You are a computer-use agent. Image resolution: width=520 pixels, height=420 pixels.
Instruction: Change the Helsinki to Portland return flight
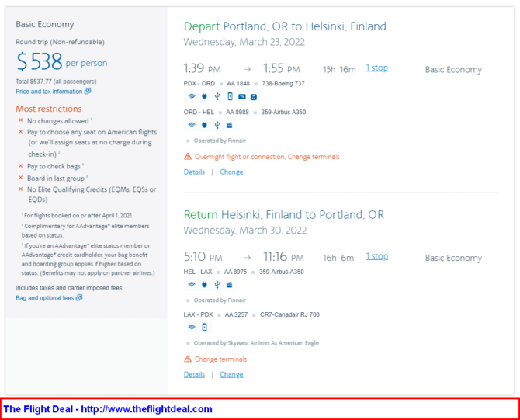pyautogui.click(x=231, y=374)
